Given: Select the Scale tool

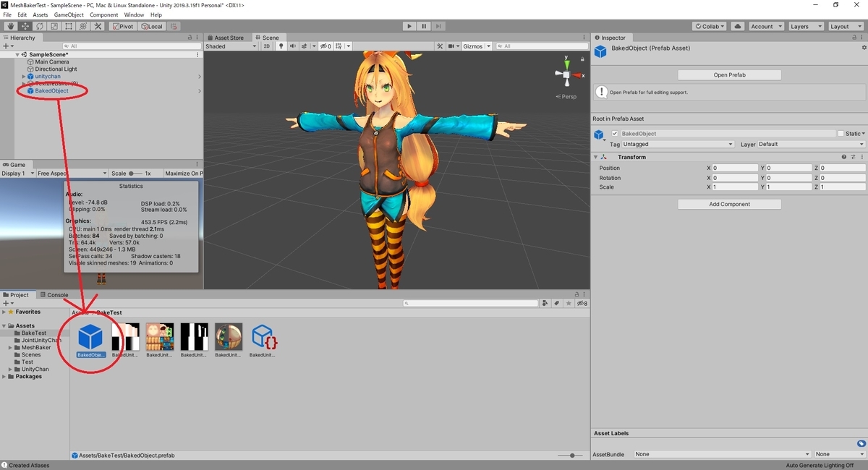Looking at the screenshot, I should 54,27.
